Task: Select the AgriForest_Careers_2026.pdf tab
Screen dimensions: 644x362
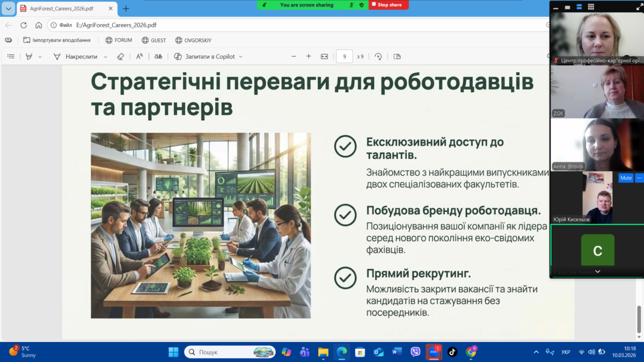Action: (x=62, y=9)
